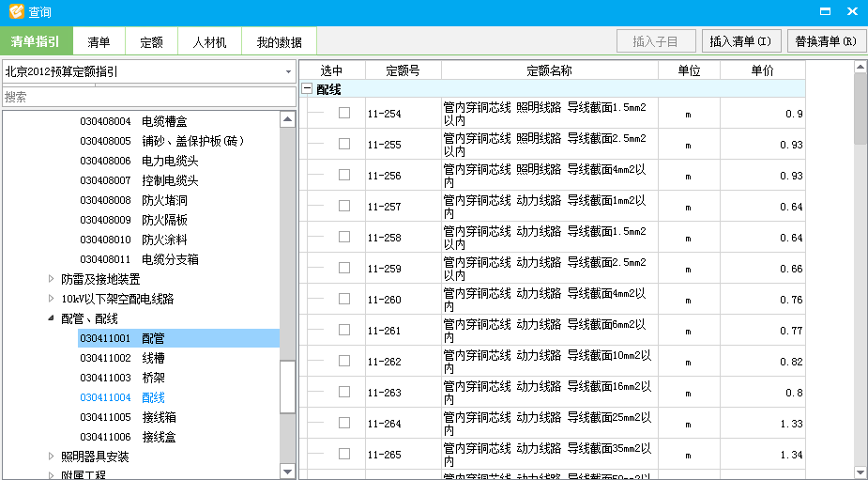The width and height of the screenshot is (868, 480).
Task: Select tree item 030411005 接线箱
Action: [128, 417]
